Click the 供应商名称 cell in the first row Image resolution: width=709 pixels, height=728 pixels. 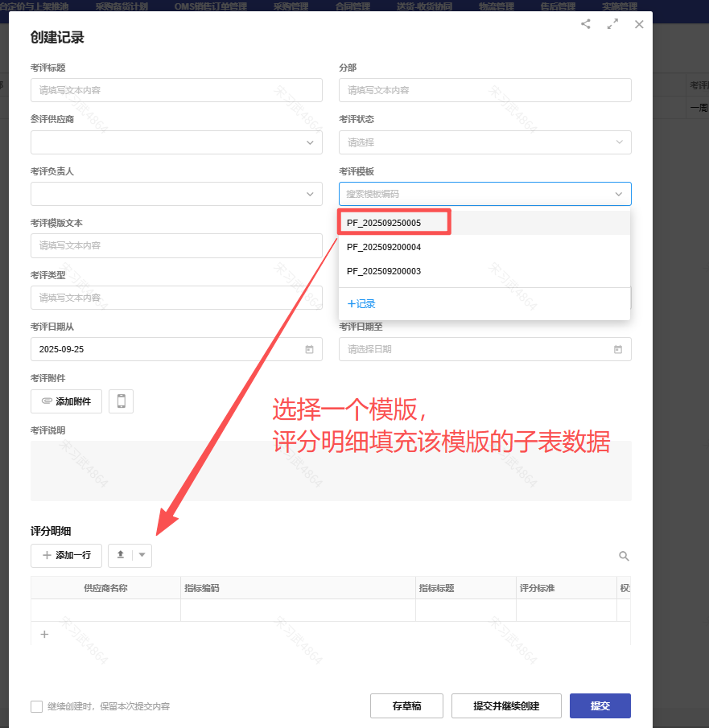click(105, 610)
